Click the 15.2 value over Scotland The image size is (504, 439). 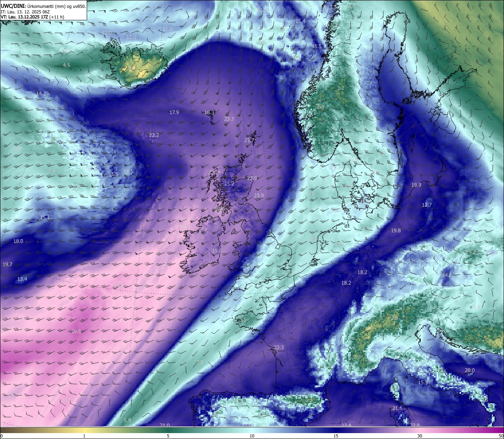(x=229, y=184)
